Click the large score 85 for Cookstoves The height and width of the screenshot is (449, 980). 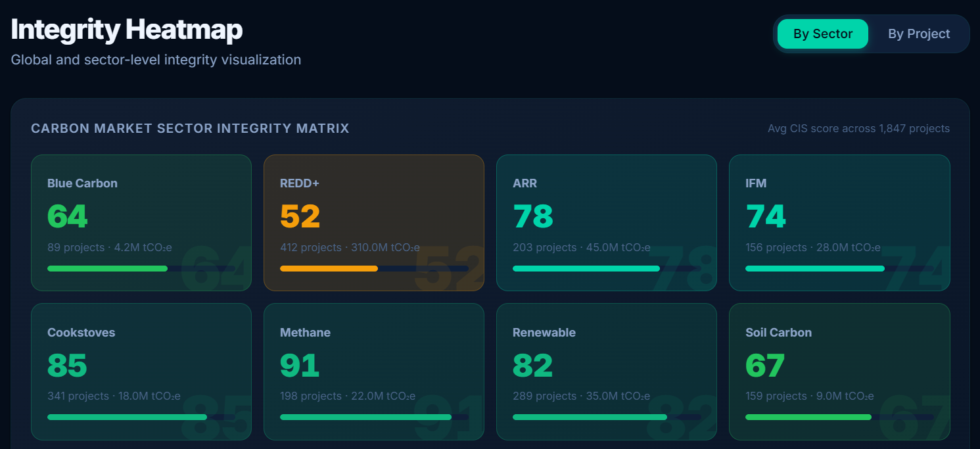coord(67,365)
